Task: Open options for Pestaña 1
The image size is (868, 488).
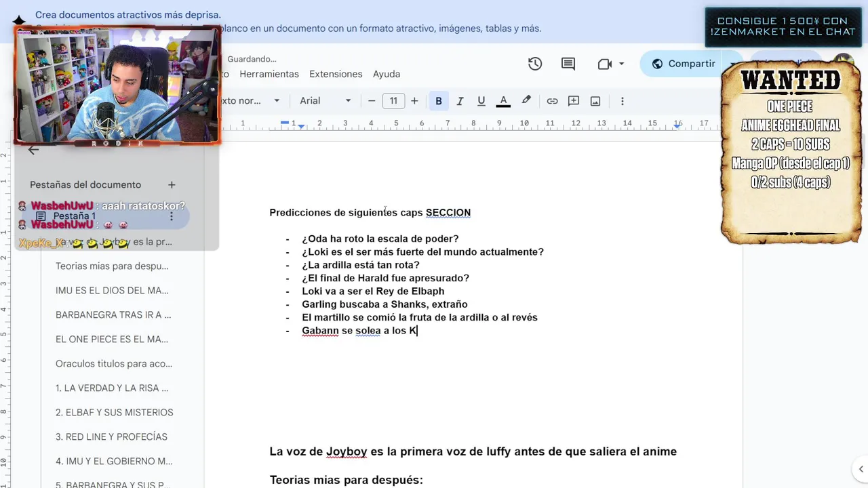Action: [x=172, y=216]
